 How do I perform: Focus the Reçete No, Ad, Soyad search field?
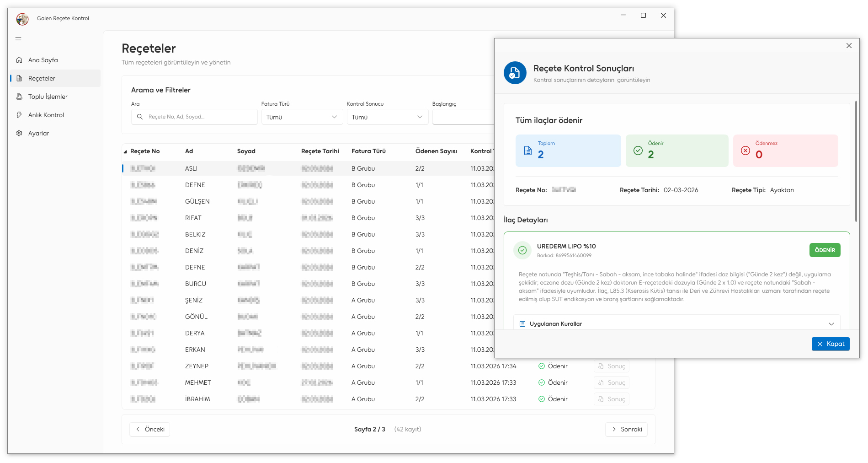194,117
